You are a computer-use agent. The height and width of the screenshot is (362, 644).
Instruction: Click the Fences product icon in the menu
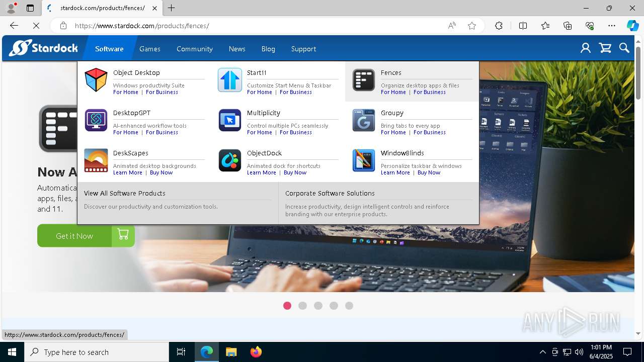tap(363, 80)
